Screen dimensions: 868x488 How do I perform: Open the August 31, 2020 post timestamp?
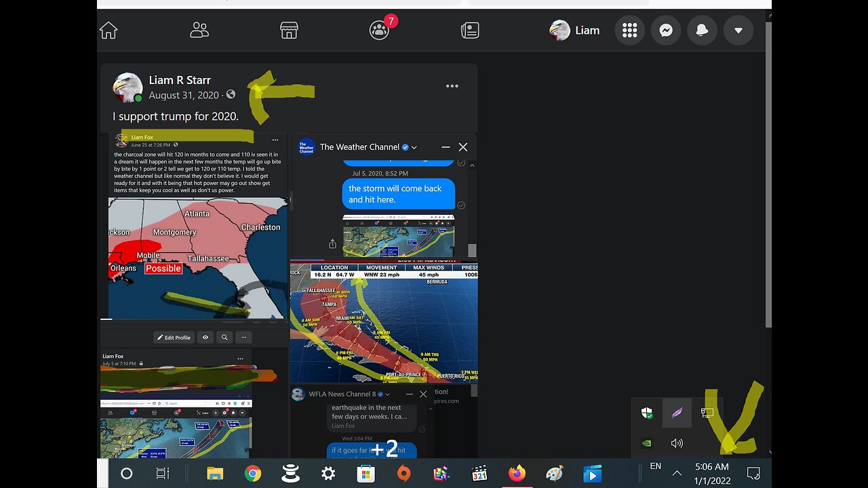[x=184, y=96]
